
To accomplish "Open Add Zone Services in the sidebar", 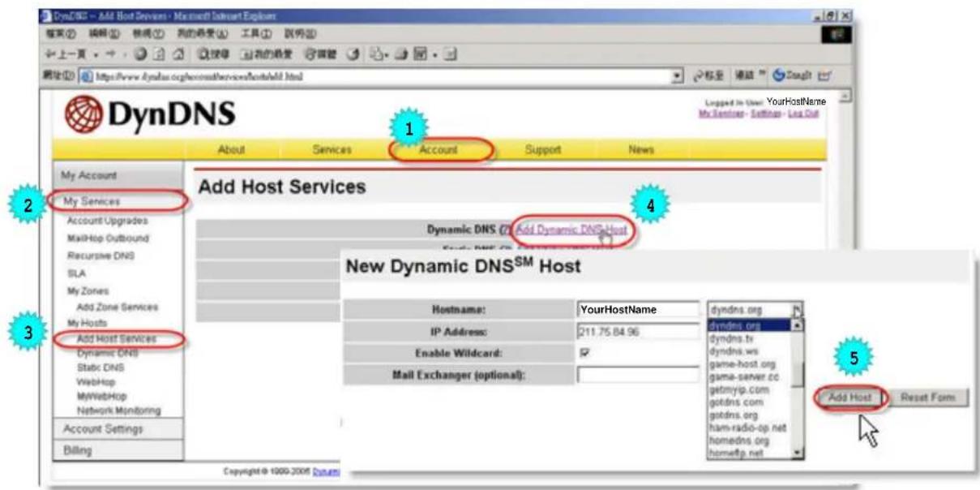I will click(118, 307).
